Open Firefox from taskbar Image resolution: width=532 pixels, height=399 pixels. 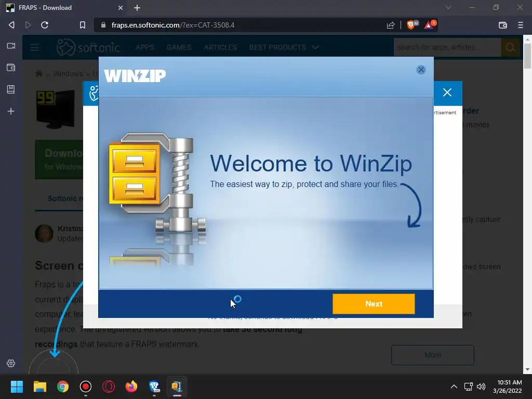131,387
